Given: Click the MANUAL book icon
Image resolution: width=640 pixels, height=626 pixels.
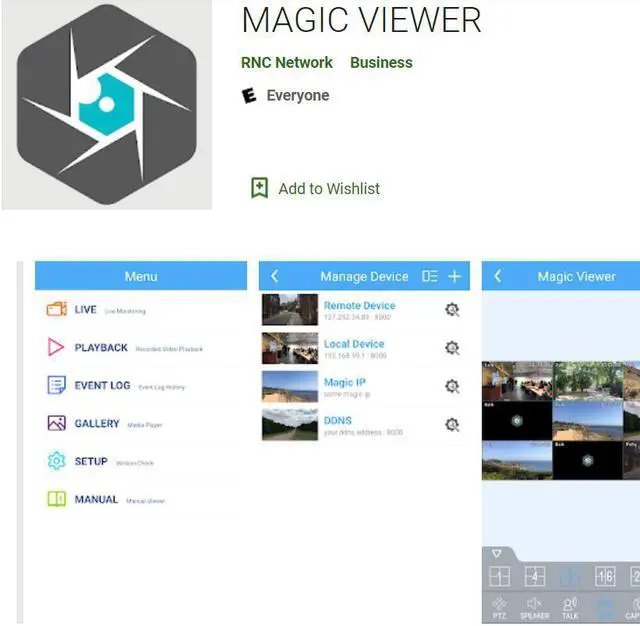Looking at the screenshot, I should [x=56, y=500].
